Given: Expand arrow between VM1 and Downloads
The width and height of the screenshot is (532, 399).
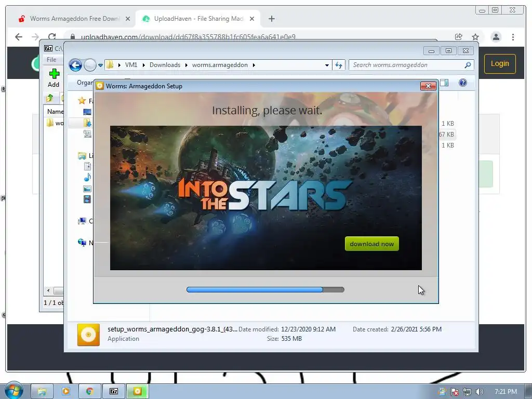Looking at the screenshot, I should pos(143,65).
